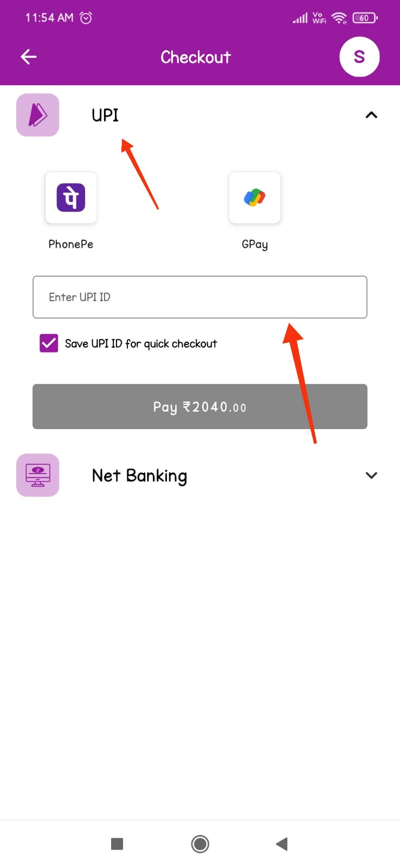The width and height of the screenshot is (400, 868).
Task: Tap the Wi-Fi status bar icon
Action: point(339,18)
